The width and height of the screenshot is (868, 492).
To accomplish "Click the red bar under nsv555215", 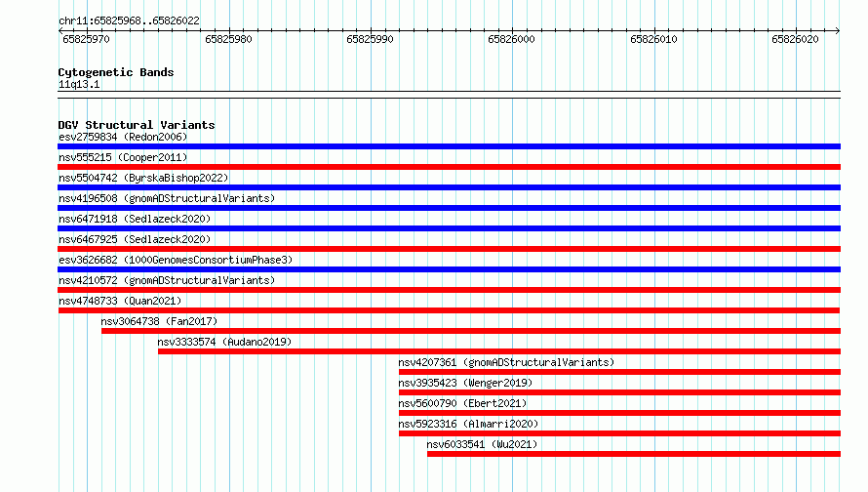I will tap(449, 167).
